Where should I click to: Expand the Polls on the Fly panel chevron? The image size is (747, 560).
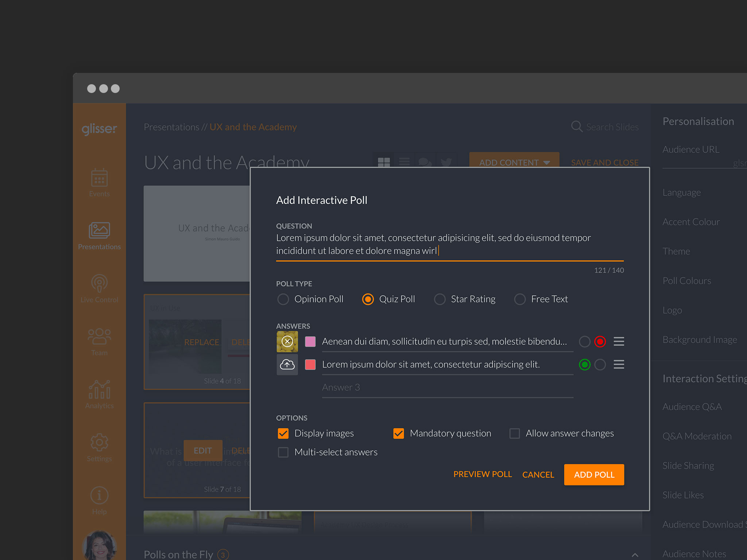click(x=635, y=555)
